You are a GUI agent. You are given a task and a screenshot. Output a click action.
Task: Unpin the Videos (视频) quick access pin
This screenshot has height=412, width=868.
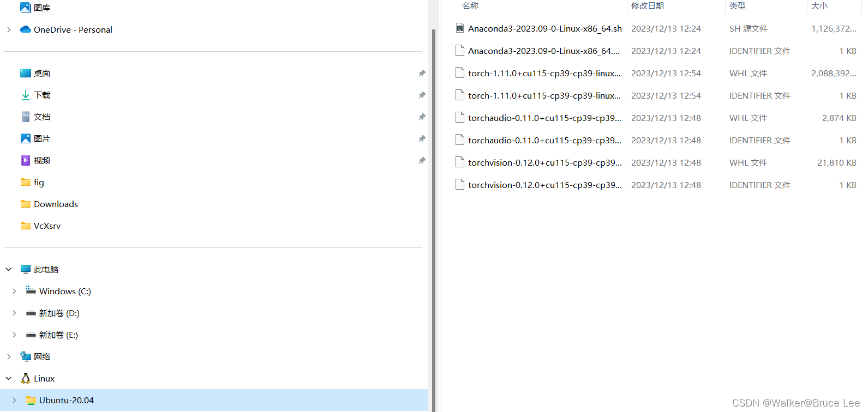422,160
